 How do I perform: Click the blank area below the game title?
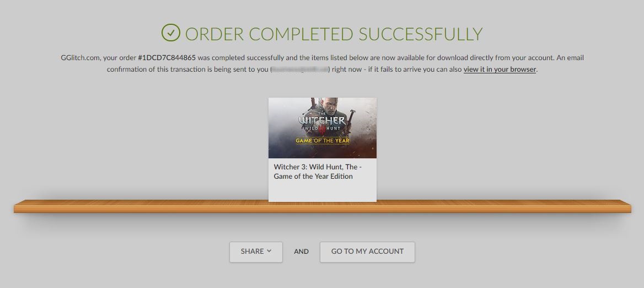tap(323, 191)
